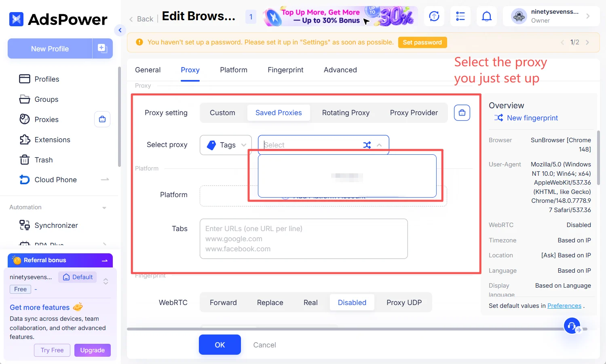This screenshot has width=606, height=364.
Task: Set WebRTC to Proxy UDP
Action: point(404,303)
